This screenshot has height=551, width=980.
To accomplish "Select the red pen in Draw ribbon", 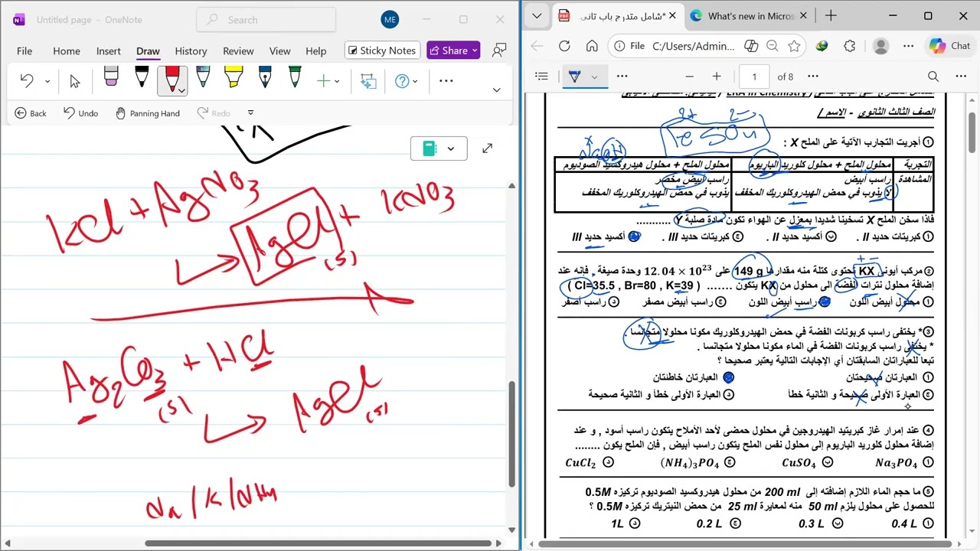I will 171,78.
